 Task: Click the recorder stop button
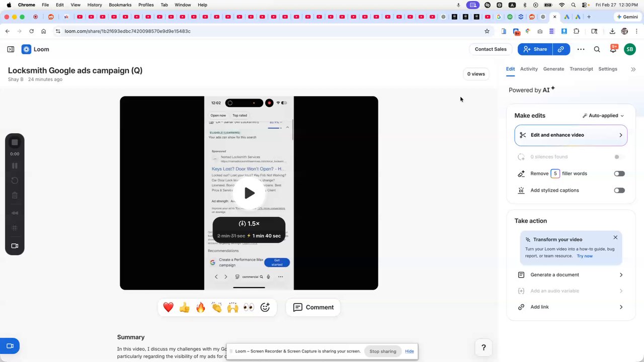tap(15, 143)
